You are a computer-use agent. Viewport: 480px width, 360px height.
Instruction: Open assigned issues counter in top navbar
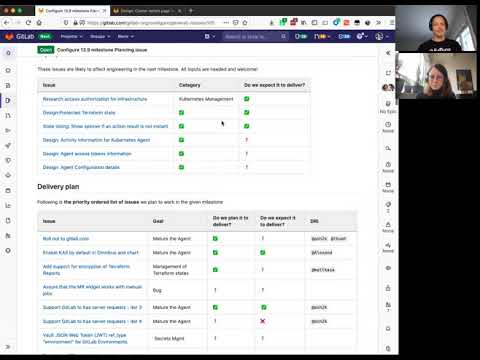pos(301,36)
